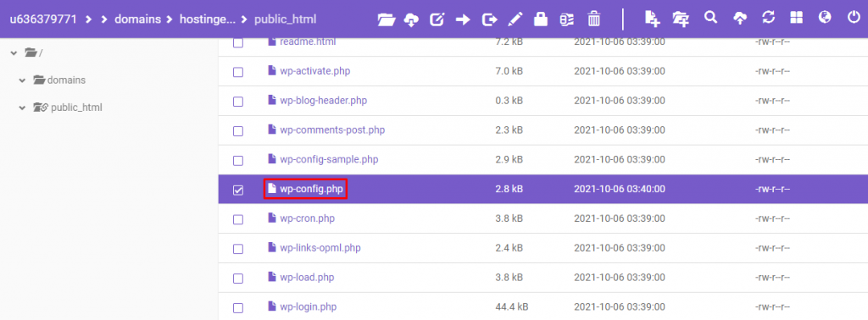Click the edit file icon
The width and height of the screenshot is (868, 320).
tap(437, 20)
